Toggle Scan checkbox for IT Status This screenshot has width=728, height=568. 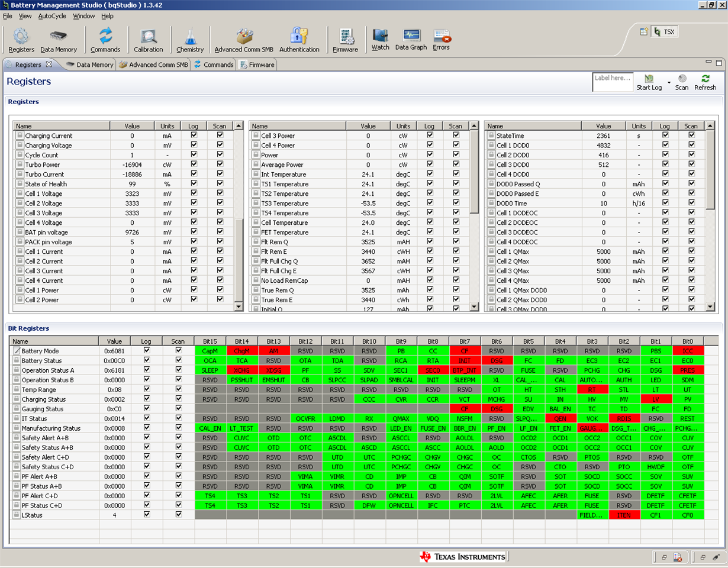pyautogui.click(x=179, y=418)
